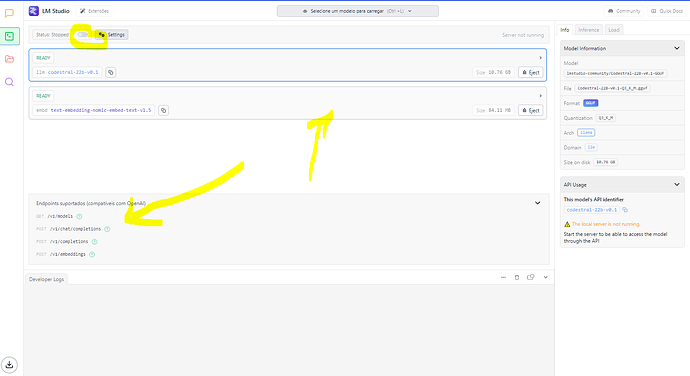Collapse the Model Information section
This screenshot has height=376, width=690.
[x=677, y=48]
